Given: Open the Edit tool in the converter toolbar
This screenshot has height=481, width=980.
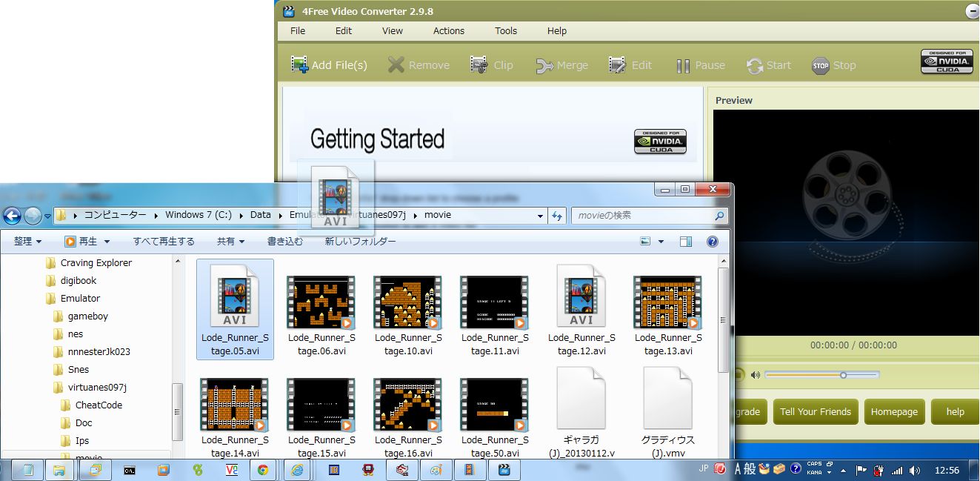Looking at the screenshot, I should [630, 65].
